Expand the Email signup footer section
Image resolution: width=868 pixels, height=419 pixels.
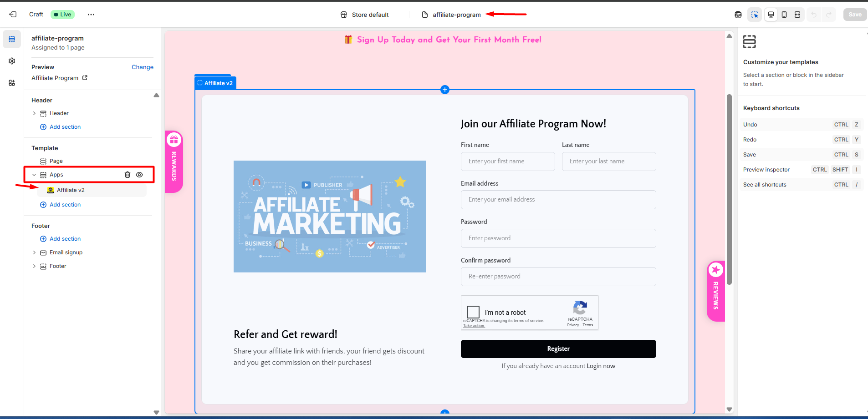34,252
